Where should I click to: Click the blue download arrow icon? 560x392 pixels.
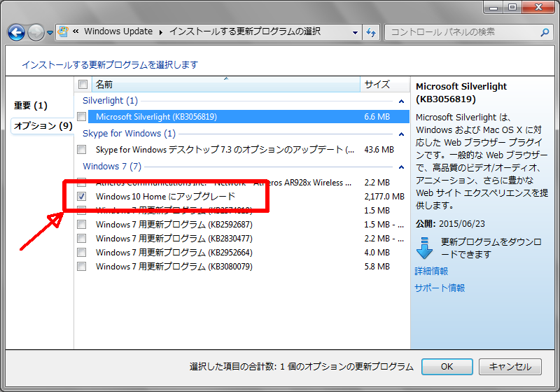pyautogui.click(x=424, y=248)
